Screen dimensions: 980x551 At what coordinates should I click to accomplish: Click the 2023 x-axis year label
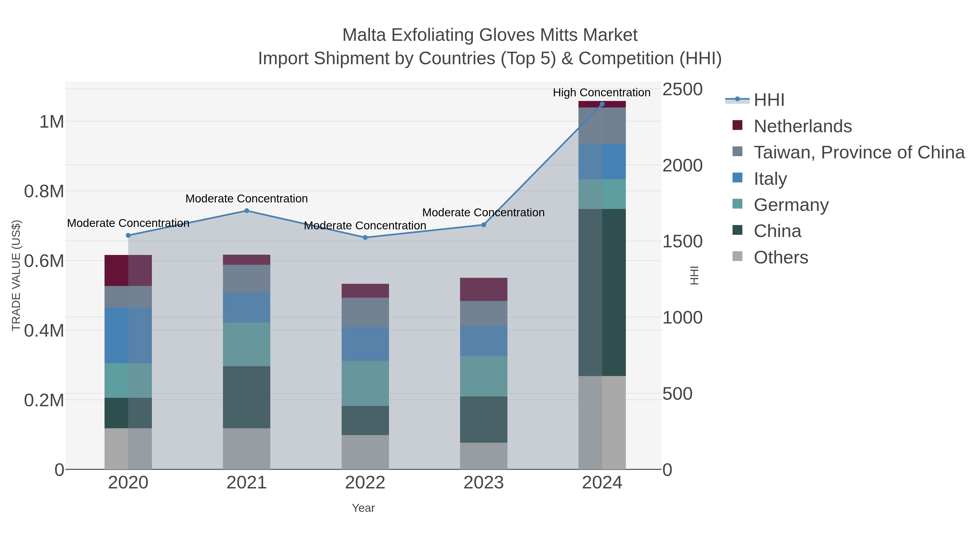pyautogui.click(x=483, y=483)
